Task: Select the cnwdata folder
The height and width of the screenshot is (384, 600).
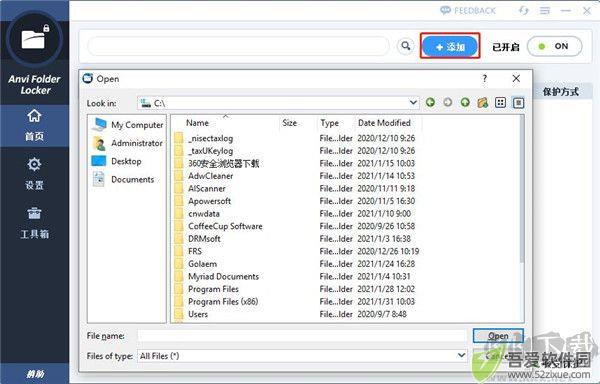Action: coord(204,214)
